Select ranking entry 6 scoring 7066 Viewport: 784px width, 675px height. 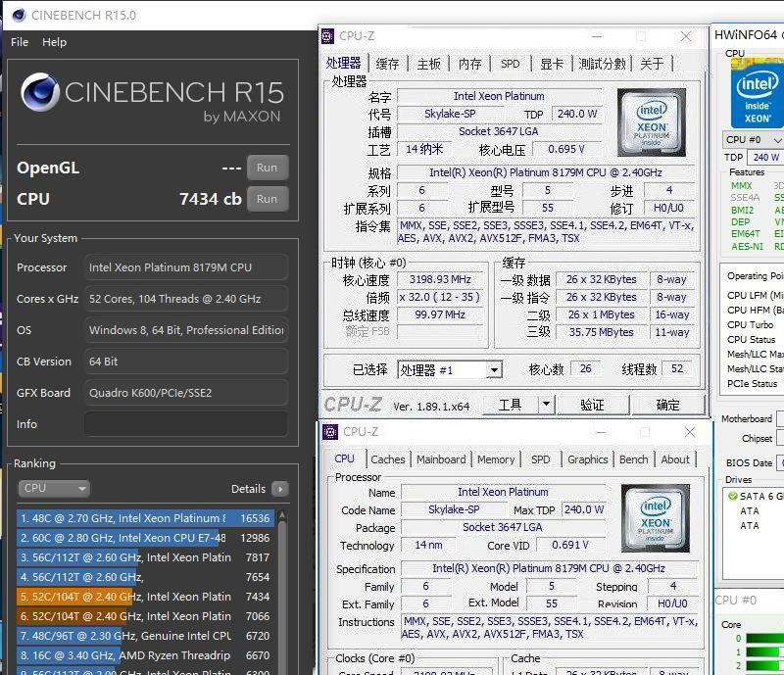pyautogui.click(x=145, y=616)
